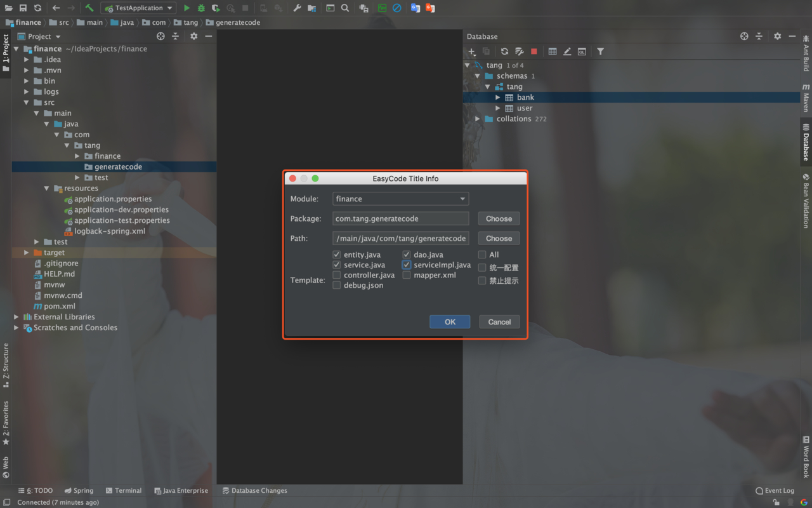
Task: Click the red Stop icon in Database toolbar
Action: click(534, 51)
